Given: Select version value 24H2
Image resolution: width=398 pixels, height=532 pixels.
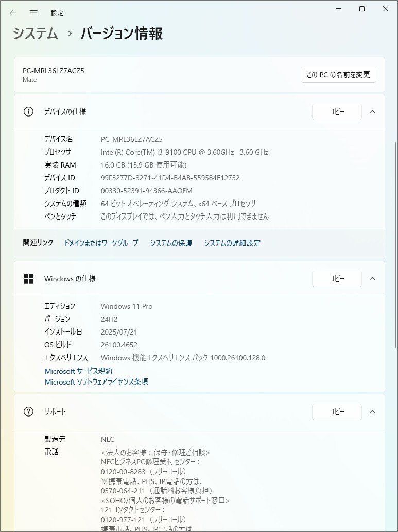Looking at the screenshot, I should tap(109, 319).
